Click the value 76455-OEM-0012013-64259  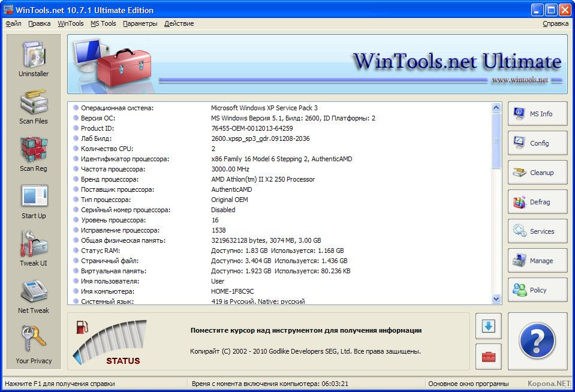pyautogui.click(x=252, y=128)
